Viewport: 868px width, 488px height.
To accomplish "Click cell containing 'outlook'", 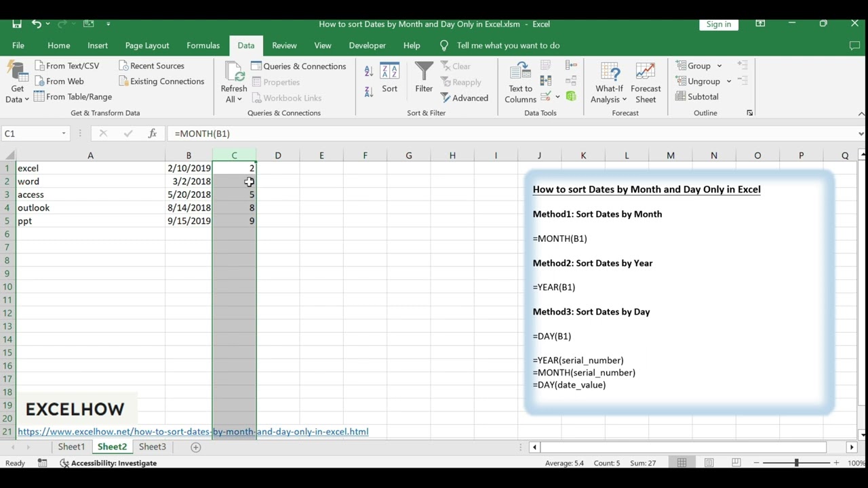I will (90, 208).
